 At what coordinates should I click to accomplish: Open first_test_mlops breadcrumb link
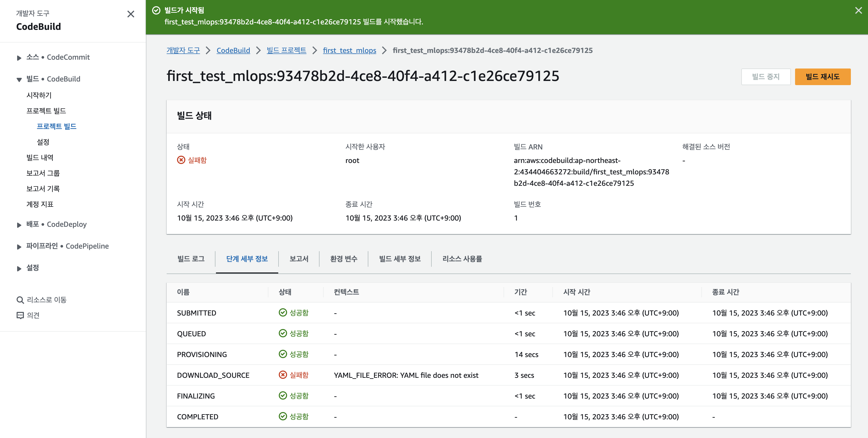(x=349, y=51)
